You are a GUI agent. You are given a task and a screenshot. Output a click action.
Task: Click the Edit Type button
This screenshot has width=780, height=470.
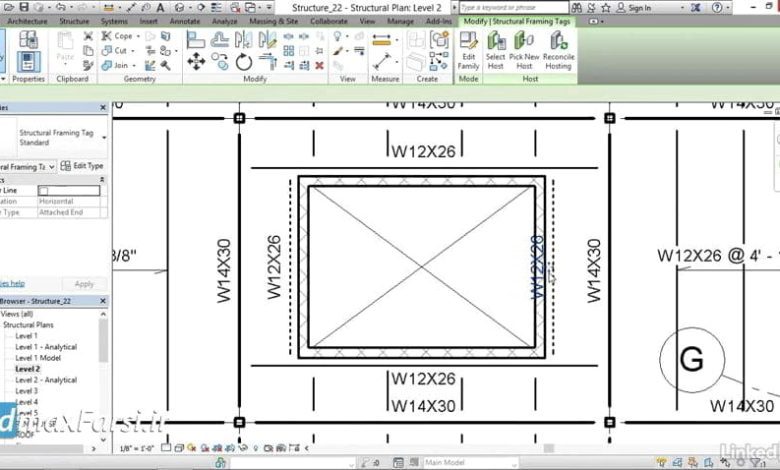click(x=82, y=166)
